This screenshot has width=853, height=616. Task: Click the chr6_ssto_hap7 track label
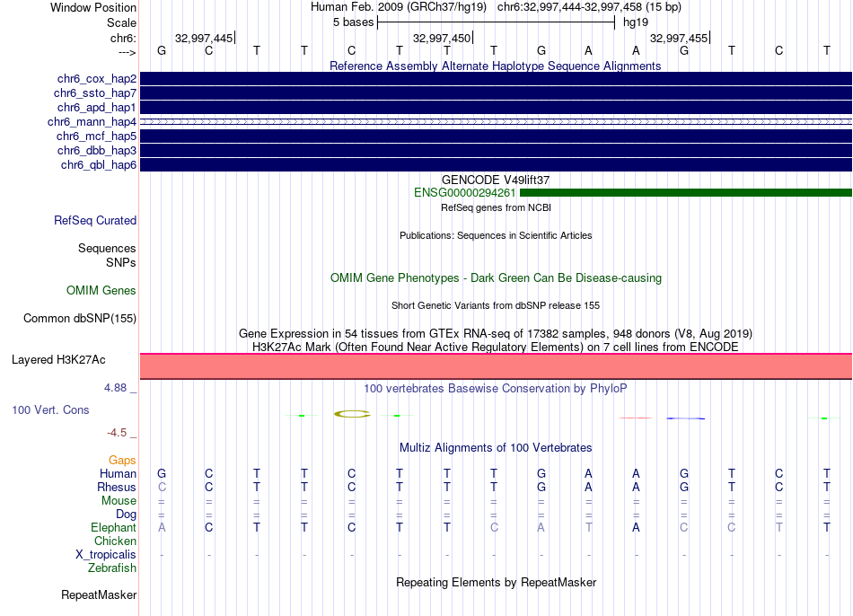tap(95, 93)
